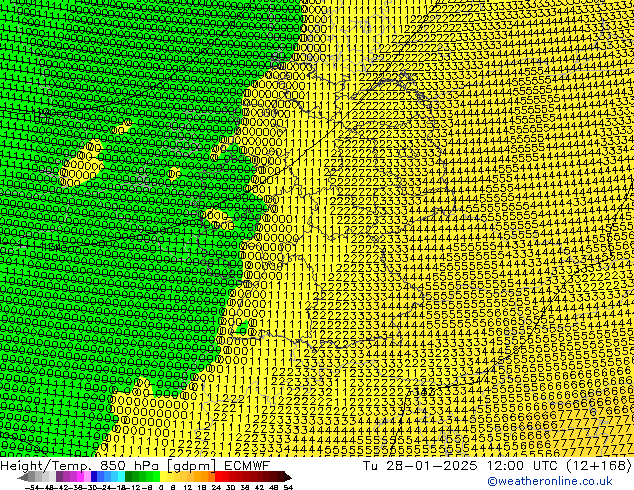
Task: Click the 'ECMWF' model label
Action: tap(247, 466)
